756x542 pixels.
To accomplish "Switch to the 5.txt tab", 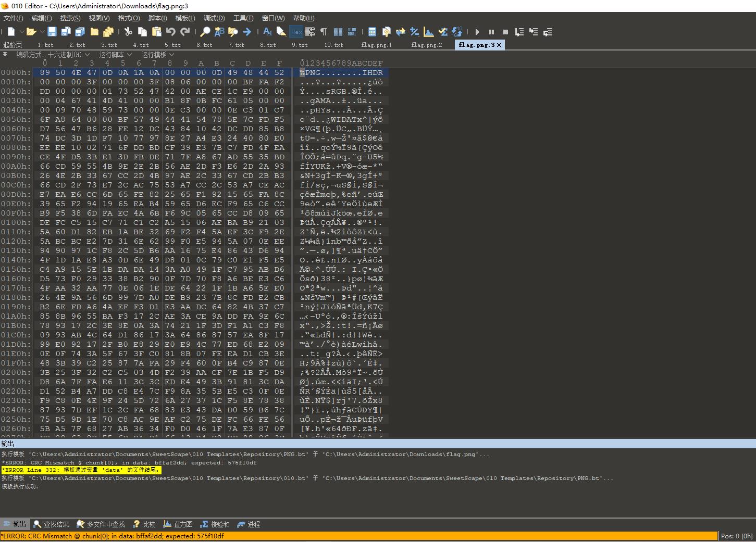I will 172,45.
